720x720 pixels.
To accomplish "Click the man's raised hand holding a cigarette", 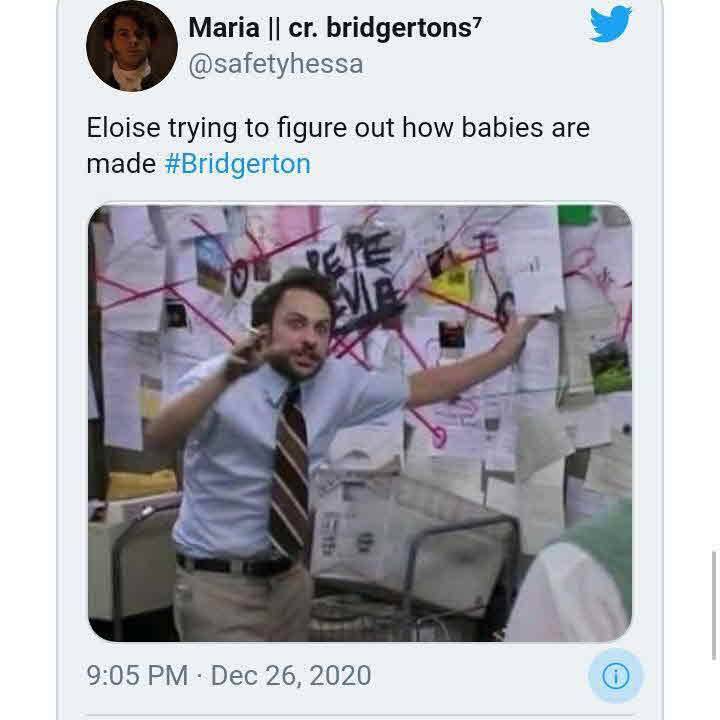I will (x=246, y=349).
